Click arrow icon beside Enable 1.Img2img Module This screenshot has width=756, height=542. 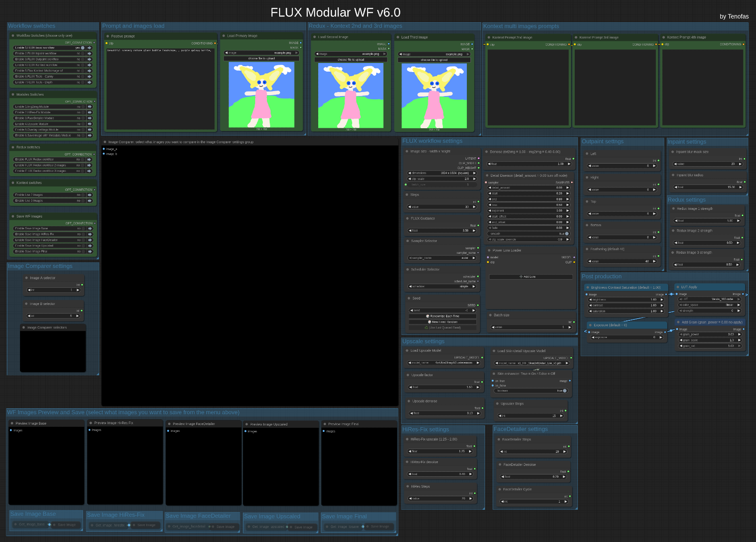90,107
